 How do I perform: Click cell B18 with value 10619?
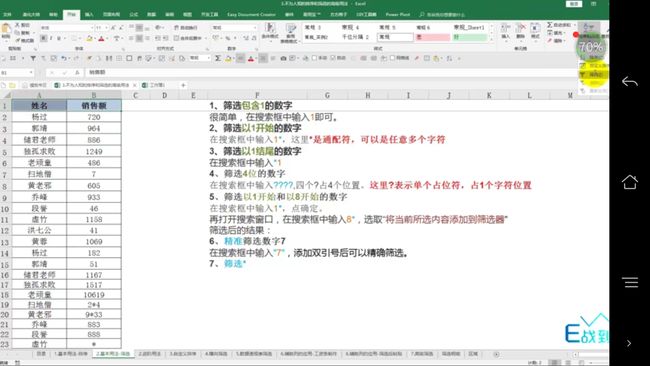(x=94, y=295)
